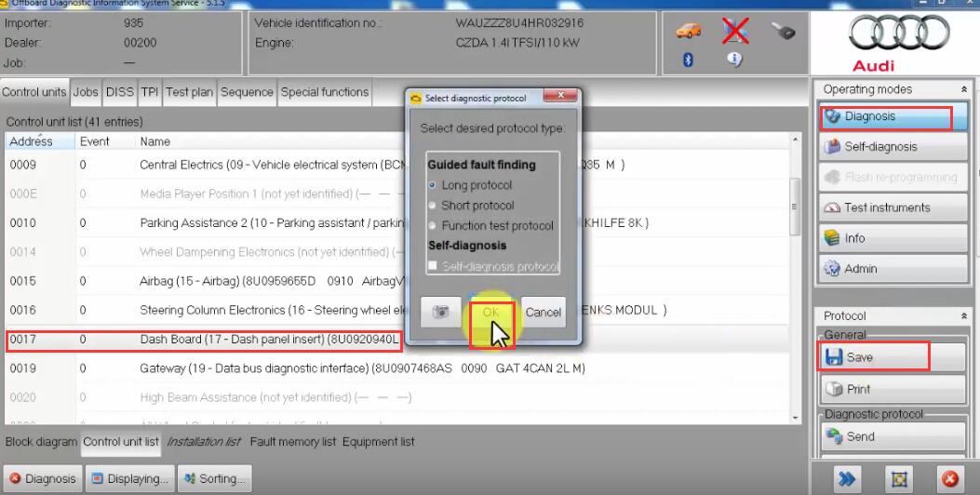Open Test instruments mode
This screenshot has width=980, height=495.
tap(893, 207)
